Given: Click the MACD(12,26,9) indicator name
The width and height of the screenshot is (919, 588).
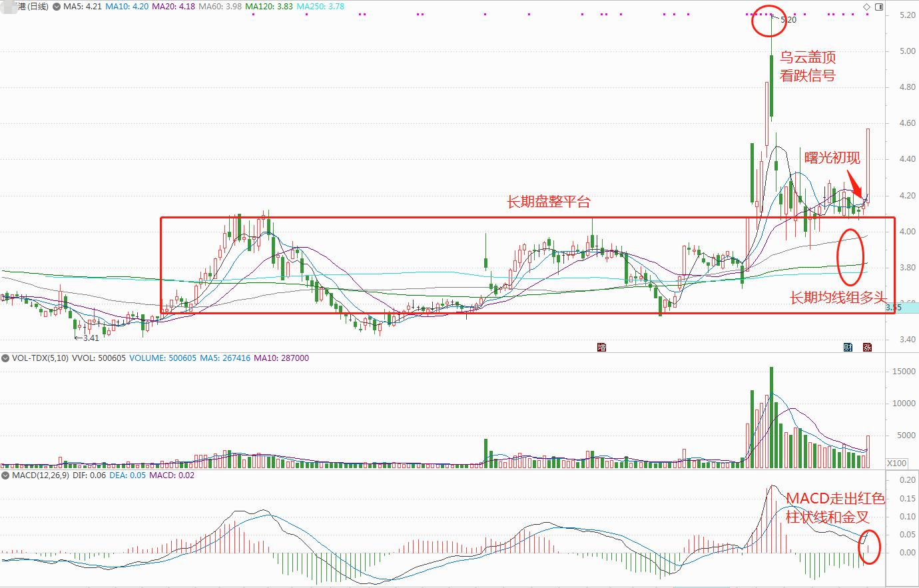Looking at the screenshot, I should pyautogui.click(x=40, y=476).
